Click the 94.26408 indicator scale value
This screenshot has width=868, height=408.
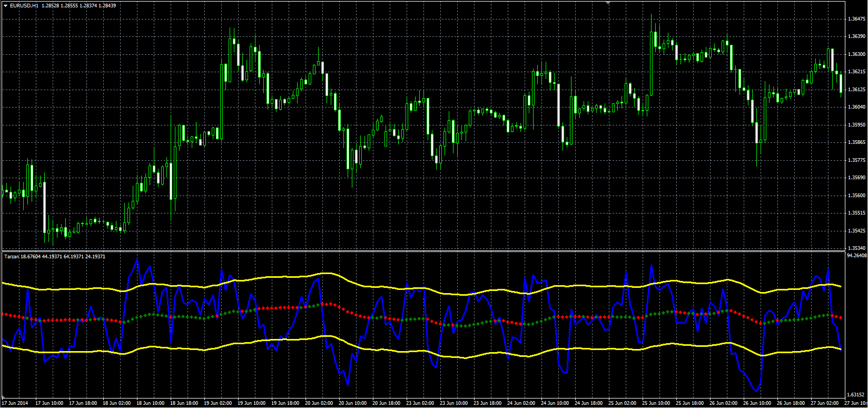(x=856, y=256)
